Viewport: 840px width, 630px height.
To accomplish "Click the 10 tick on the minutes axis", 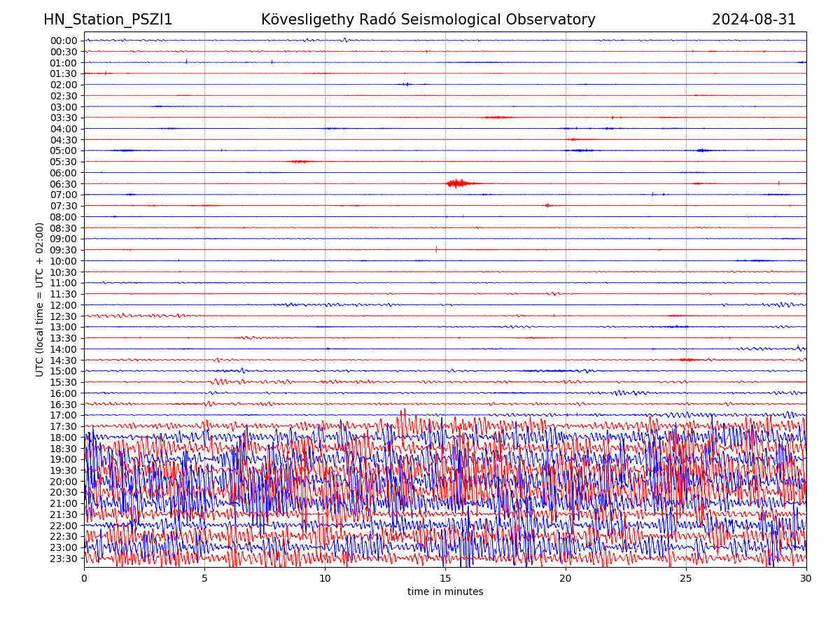I will coord(325,579).
